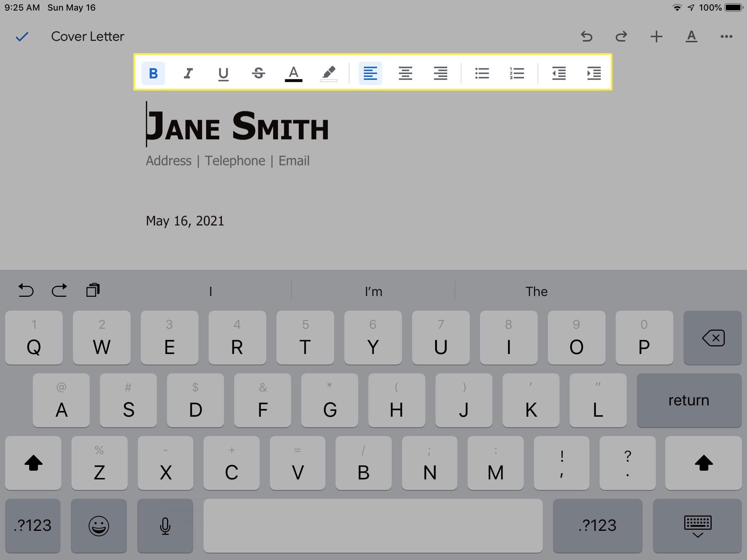Switch to numbers with right .?123 key
The width and height of the screenshot is (747, 560).
click(x=597, y=526)
